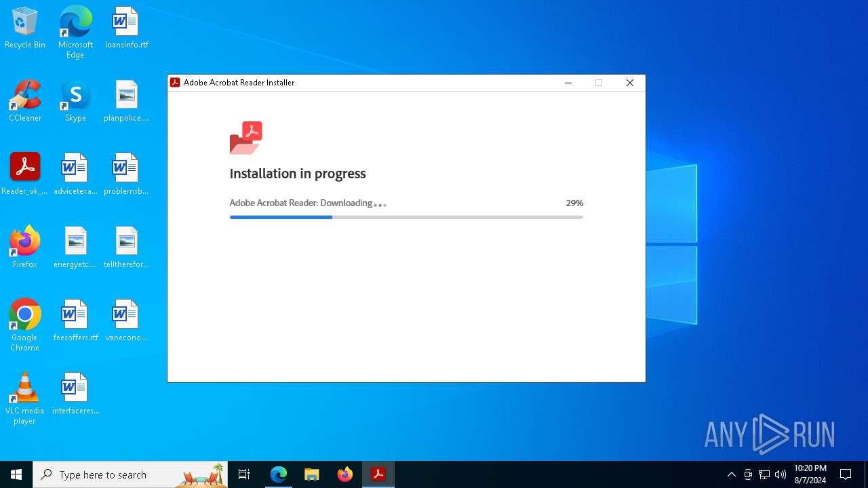Select the feesoffers.rtf document
This screenshot has width=868, height=488.
pos(75,321)
